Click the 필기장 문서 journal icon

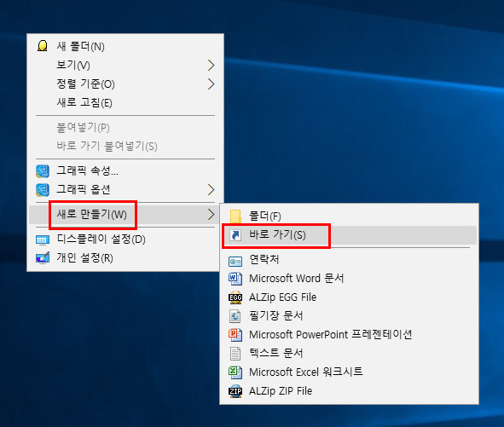click(235, 316)
